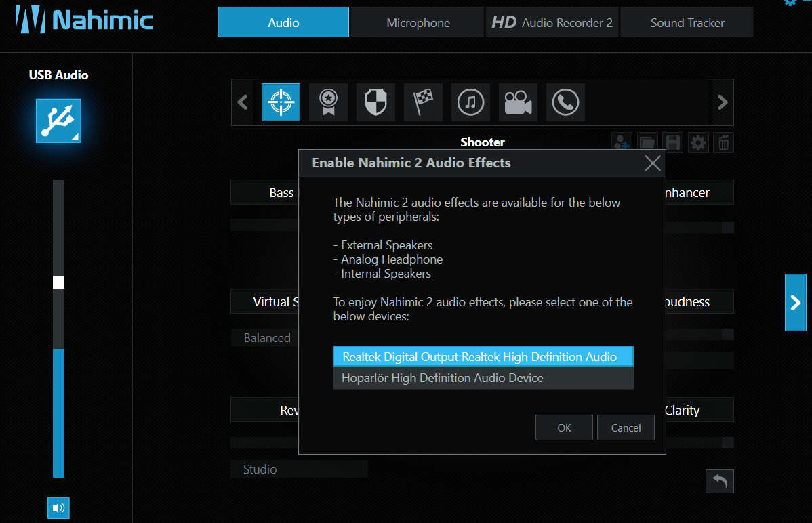
Task: Click the white volume slider handle
Action: [58, 283]
